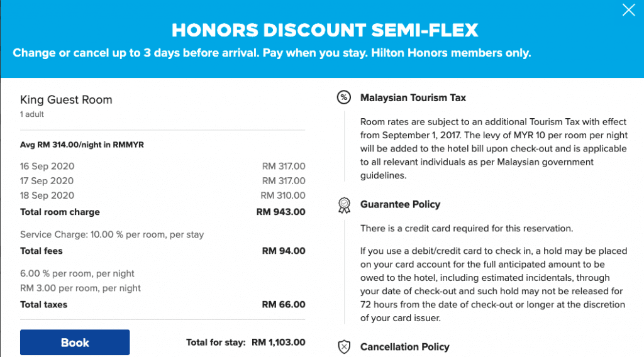Select the Guarantee Policy heading
This screenshot has width=644, height=357.
(x=400, y=204)
